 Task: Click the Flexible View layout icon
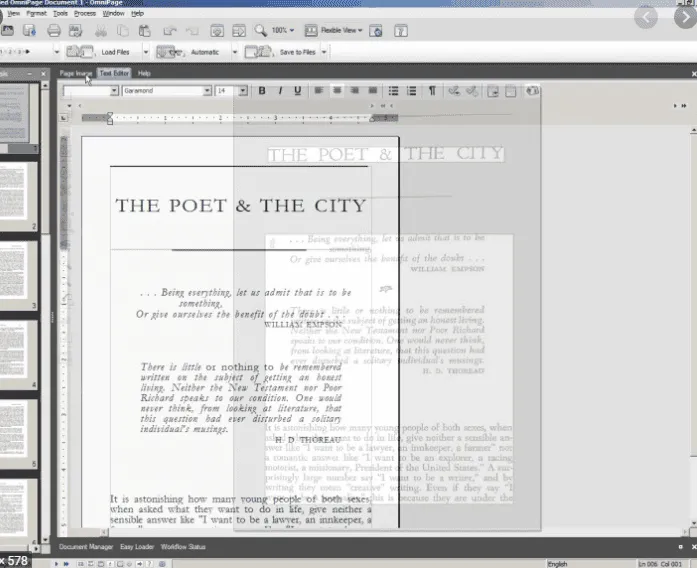311,30
